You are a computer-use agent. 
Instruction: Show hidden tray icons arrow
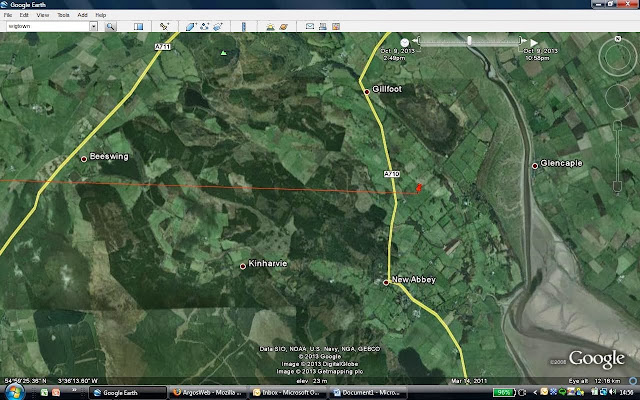coord(535,393)
